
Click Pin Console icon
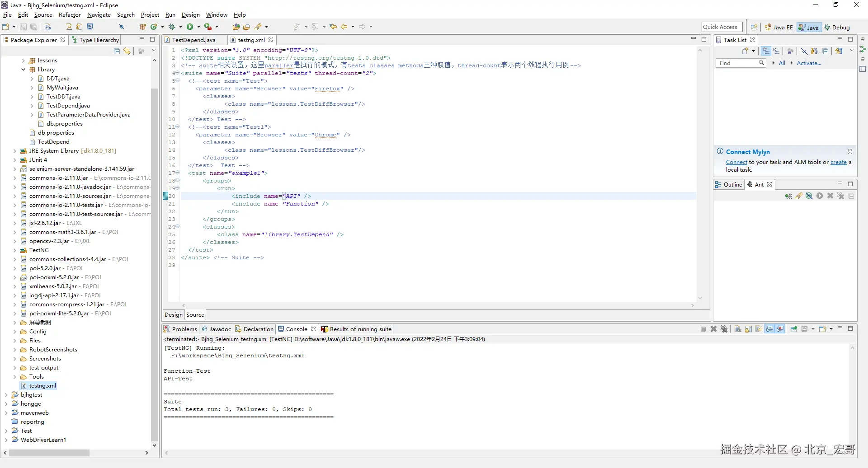tap(794, 329)
